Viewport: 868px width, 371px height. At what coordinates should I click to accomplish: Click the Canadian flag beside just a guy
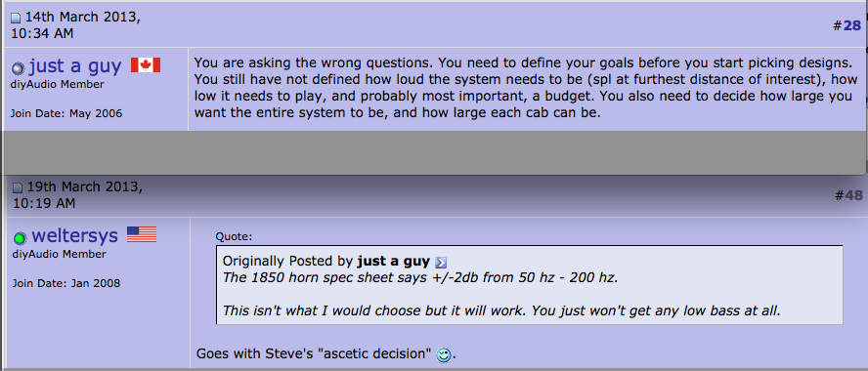[146, 65]
